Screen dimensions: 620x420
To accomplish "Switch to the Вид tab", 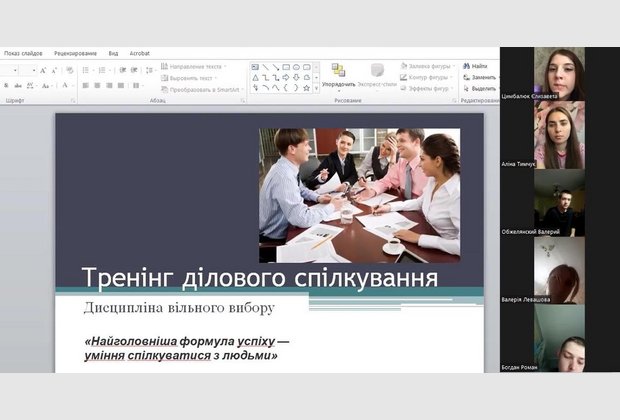I will [113, 53].
